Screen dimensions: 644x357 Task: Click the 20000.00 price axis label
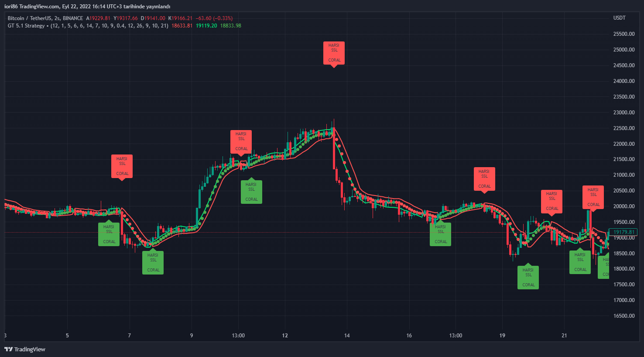[624, 206]
